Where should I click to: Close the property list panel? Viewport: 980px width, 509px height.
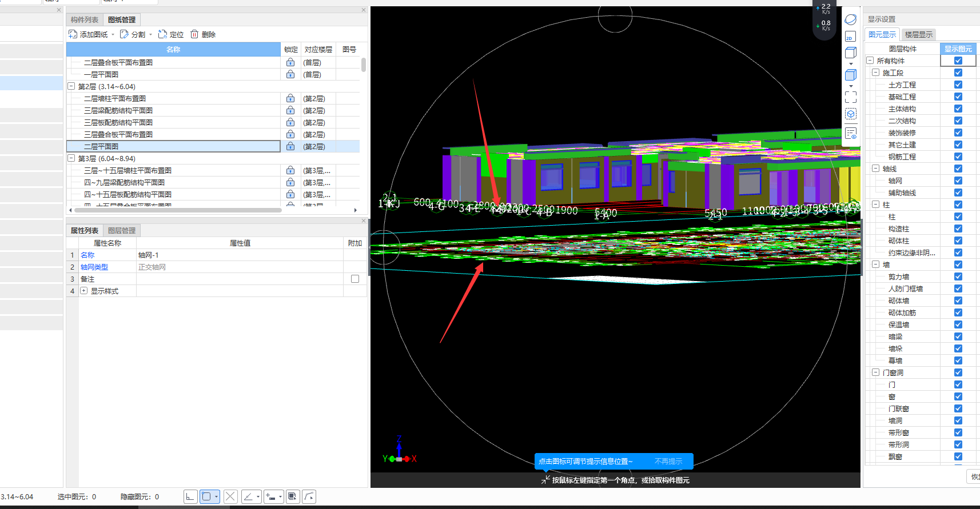pyautogui.click(x=364, y=221)
